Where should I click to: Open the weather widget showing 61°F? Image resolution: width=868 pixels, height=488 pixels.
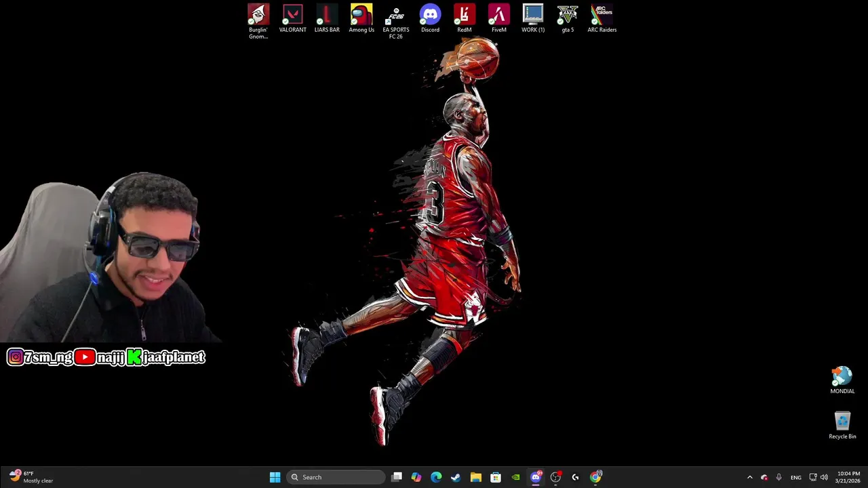[31, 477]
